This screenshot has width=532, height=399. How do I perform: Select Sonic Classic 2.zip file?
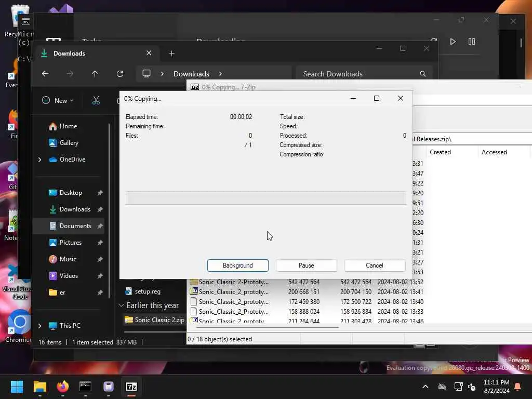pyautogui.click(x=155, y=320)
